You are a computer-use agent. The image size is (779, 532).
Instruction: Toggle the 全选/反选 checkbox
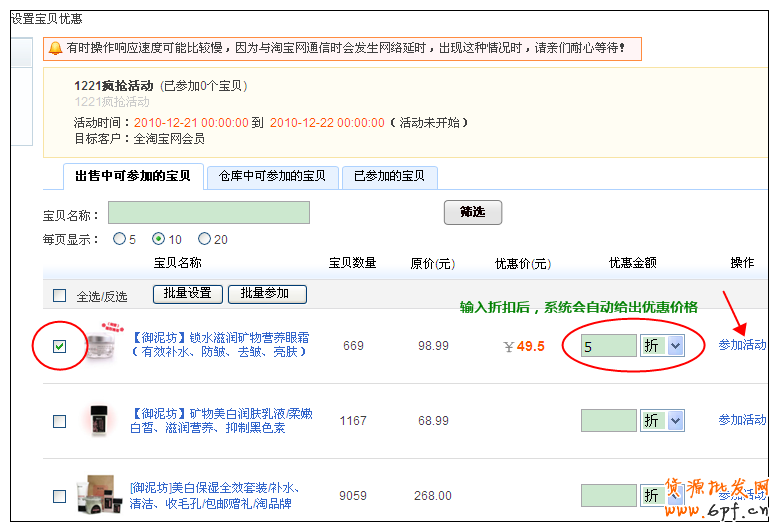(x=60, y=295)
